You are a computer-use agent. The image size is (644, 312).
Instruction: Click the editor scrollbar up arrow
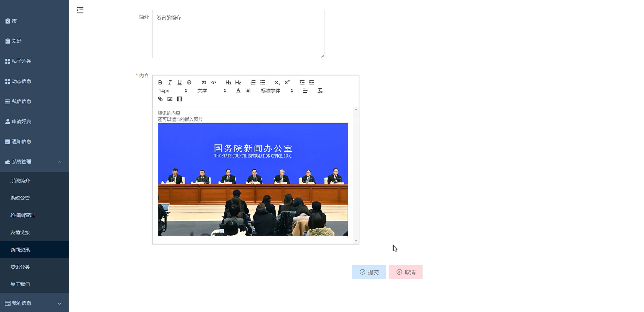pyautogui.click(x=356, y=109)
